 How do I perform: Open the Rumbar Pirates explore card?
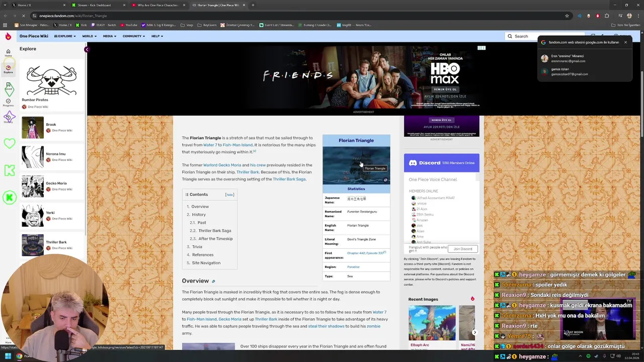click(52, 85)
